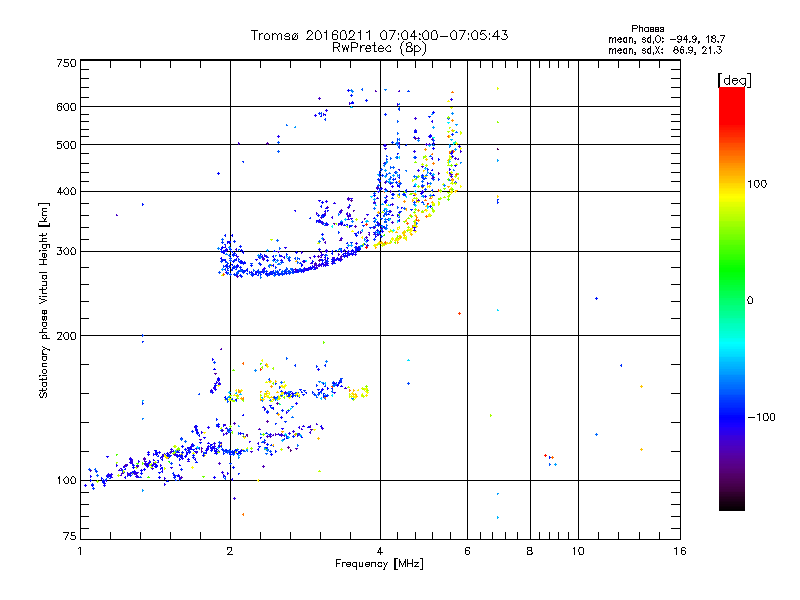Screen dimensions: 800x600
Task: Click the "[deg]" colorbar unit label
Action: click(734, 80)
